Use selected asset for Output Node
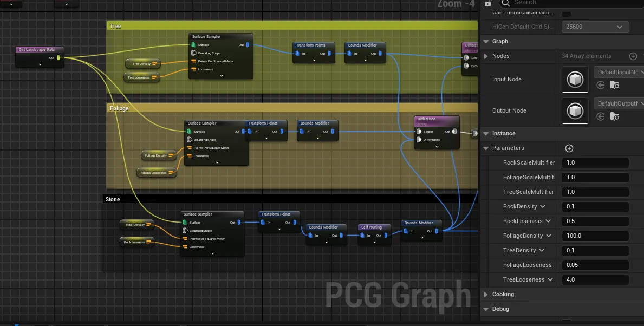 pos(601,116)
